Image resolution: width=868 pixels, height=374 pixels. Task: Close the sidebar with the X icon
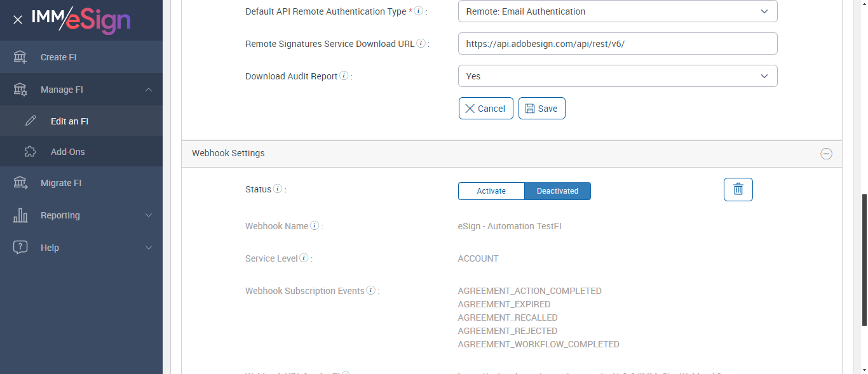point(18,20)
